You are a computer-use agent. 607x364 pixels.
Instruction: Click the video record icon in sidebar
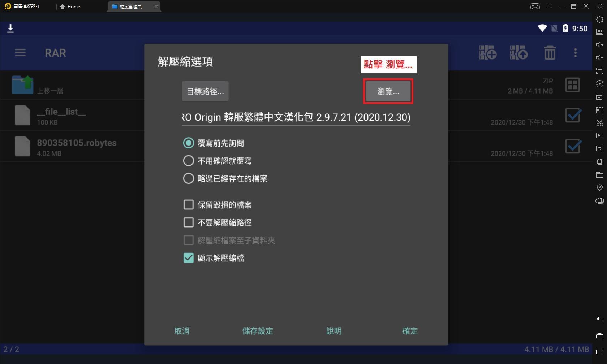[599, 135]
